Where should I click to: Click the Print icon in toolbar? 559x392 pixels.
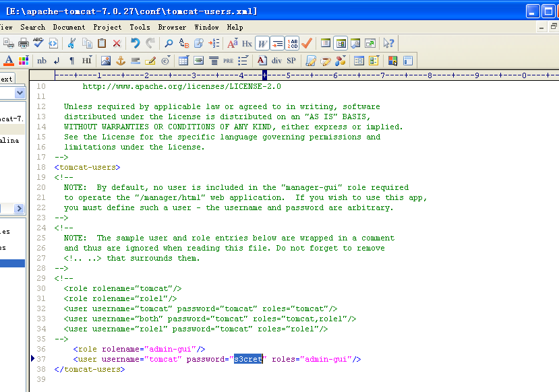tap(24, 43)
